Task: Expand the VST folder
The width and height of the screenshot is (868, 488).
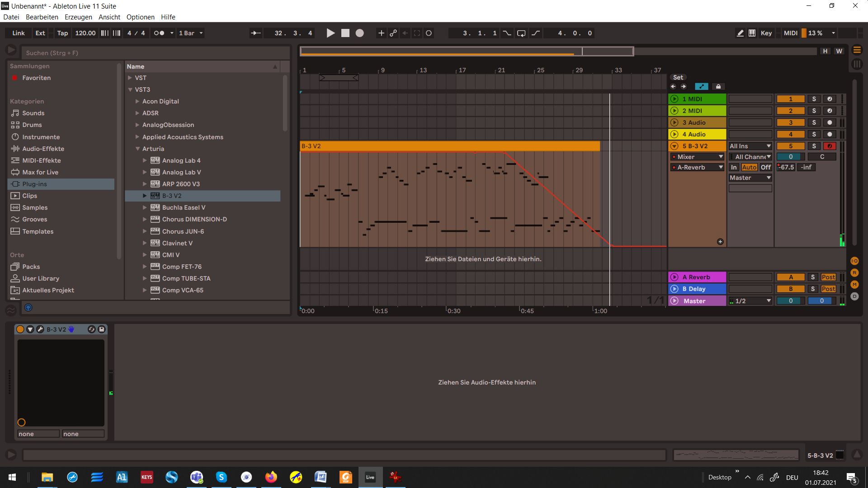Action: coord(130,78)
